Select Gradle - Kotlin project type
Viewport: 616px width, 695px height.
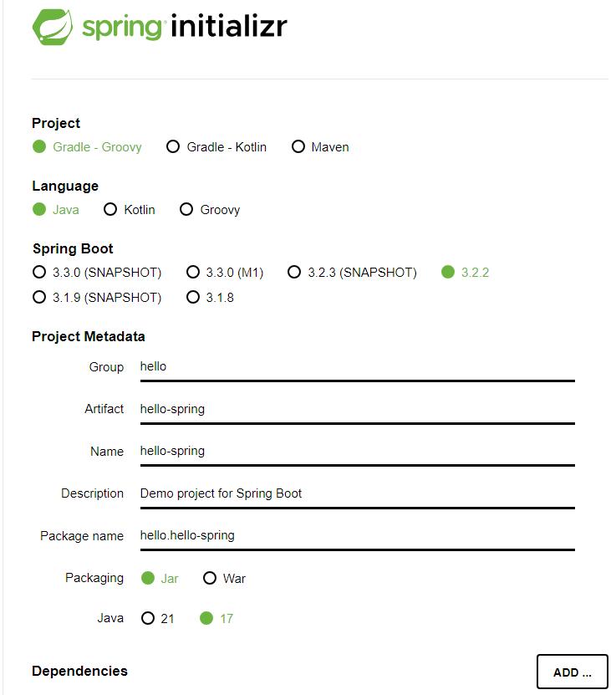173,147
